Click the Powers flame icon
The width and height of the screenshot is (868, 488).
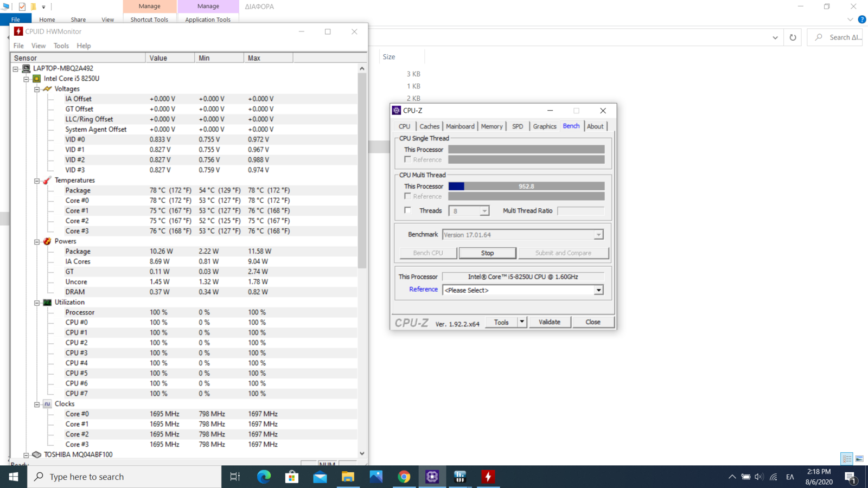click(x=47, y=241)
